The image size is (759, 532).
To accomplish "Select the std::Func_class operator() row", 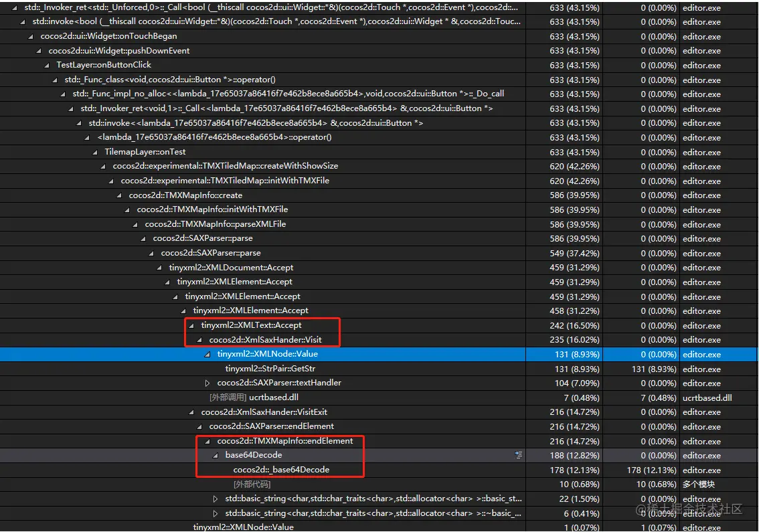I will pyautogui.click(x=379, y=80).
